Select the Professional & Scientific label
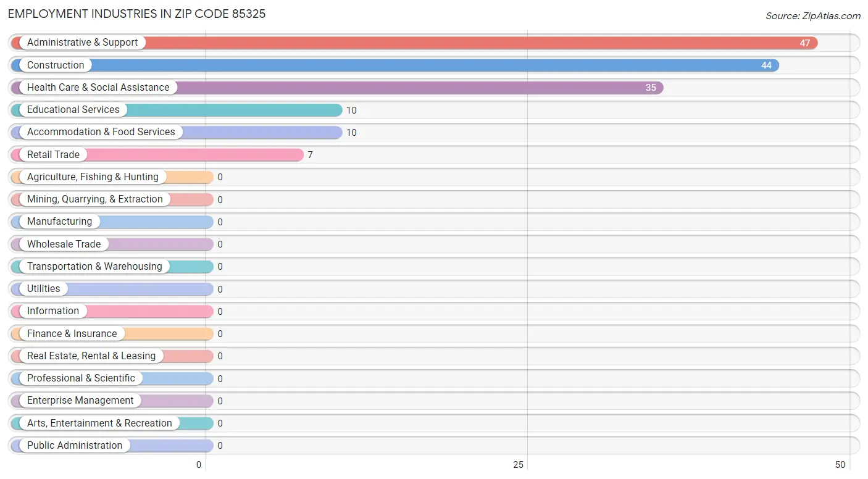Viewport: 868px width, 479px height. tap(81, 378)
